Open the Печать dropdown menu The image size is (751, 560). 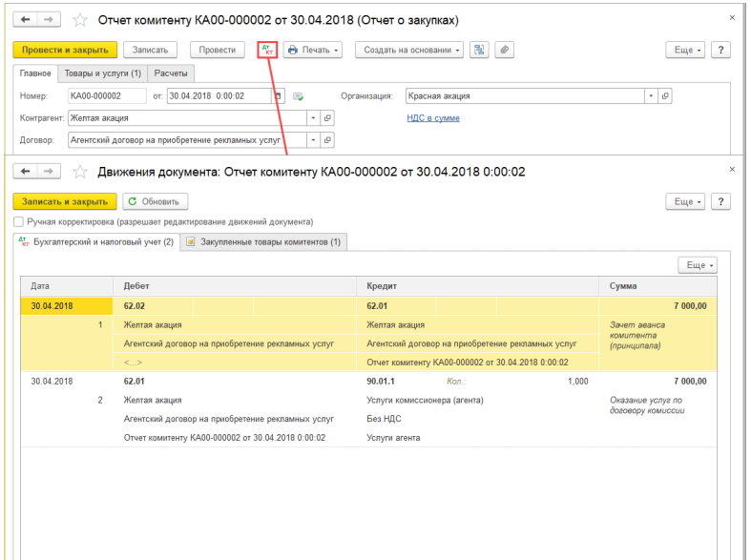coord(313,50)
